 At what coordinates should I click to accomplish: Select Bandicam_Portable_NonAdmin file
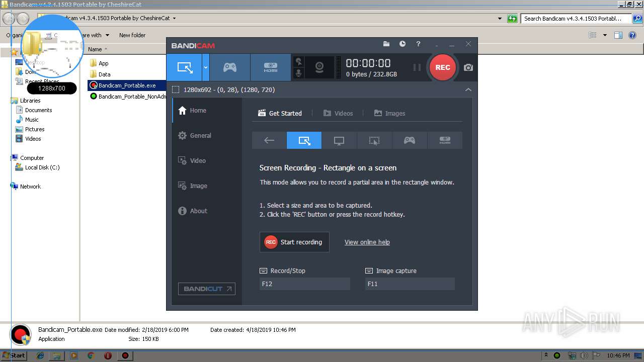128,97
